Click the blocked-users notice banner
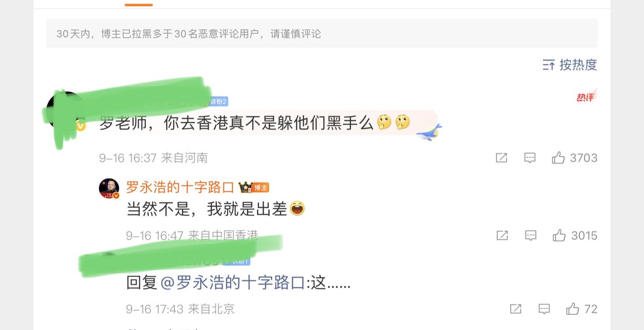 point(322,34)
